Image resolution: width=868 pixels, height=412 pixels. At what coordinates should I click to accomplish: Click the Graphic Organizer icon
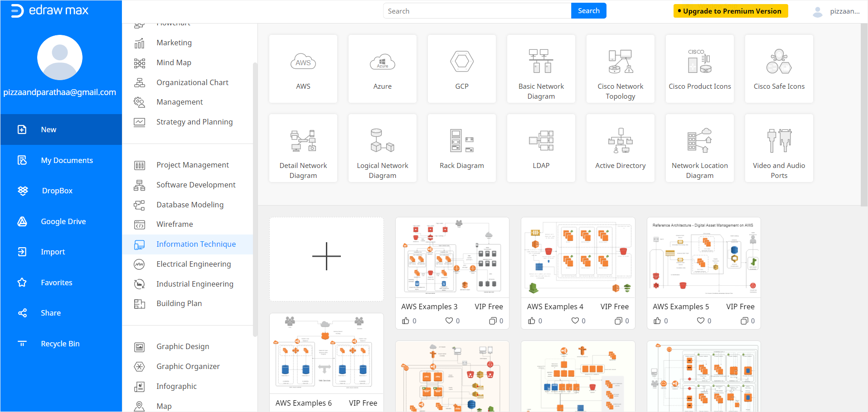[139, 367]
